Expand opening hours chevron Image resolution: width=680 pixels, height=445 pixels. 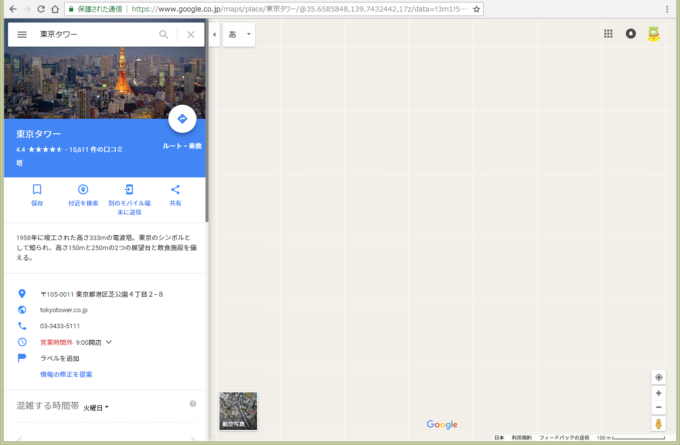pyautogui.click(x=109, y=342)
